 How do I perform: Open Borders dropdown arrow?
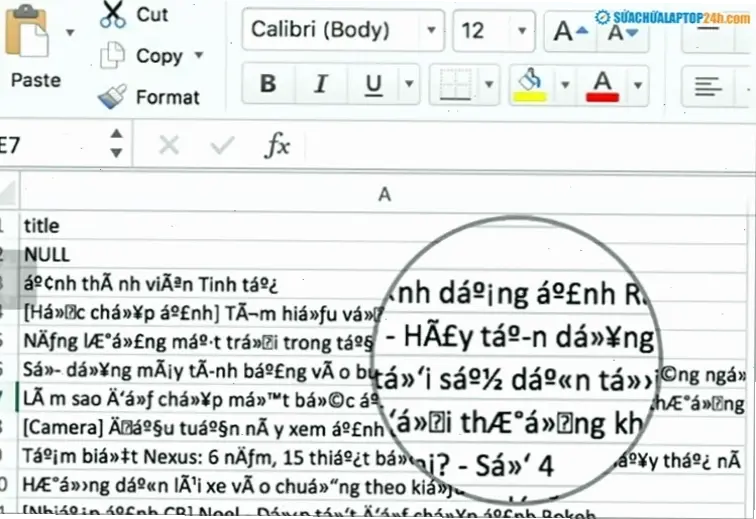click(489, 85)
